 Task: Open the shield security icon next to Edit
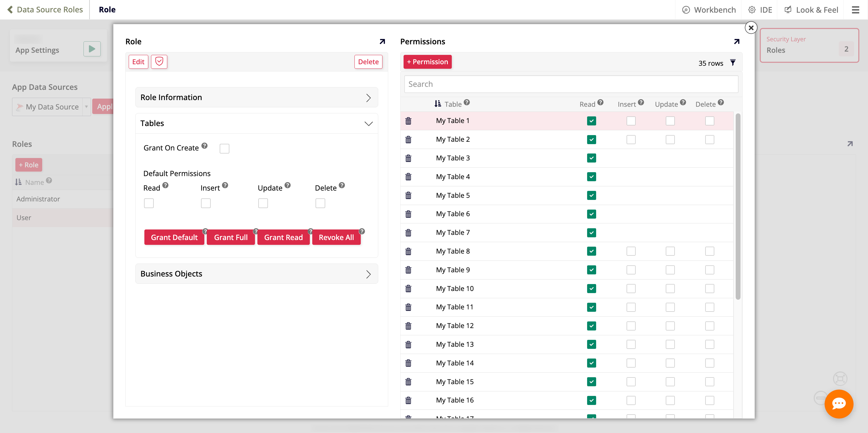click(159, 62)
